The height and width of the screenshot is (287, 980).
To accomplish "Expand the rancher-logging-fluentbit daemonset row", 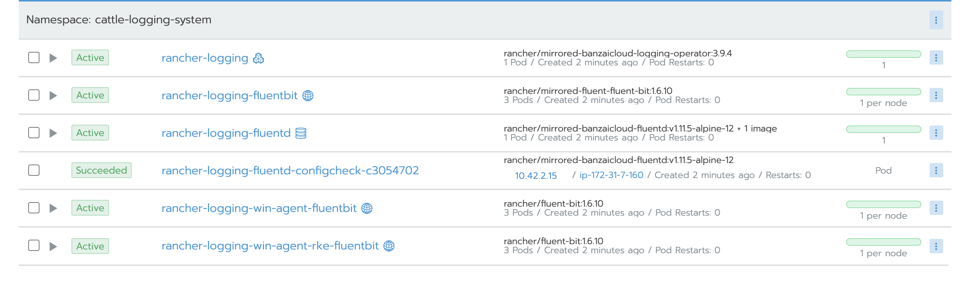I will 53,95.
